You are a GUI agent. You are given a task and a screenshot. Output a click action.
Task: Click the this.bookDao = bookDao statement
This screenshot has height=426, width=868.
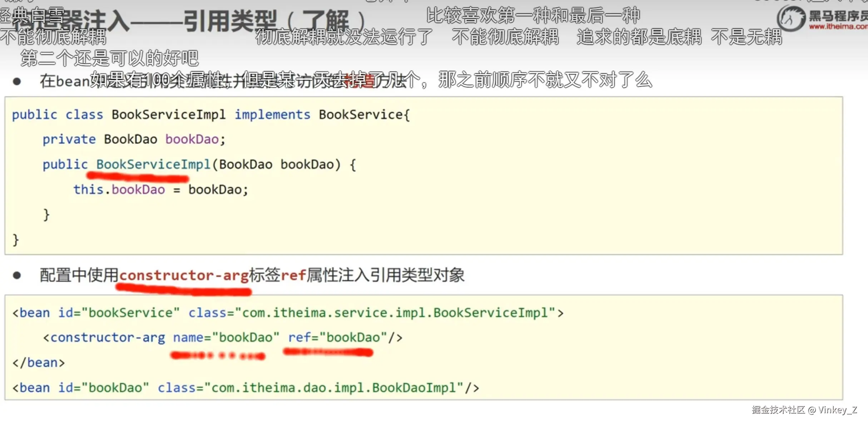pos(161,190)
